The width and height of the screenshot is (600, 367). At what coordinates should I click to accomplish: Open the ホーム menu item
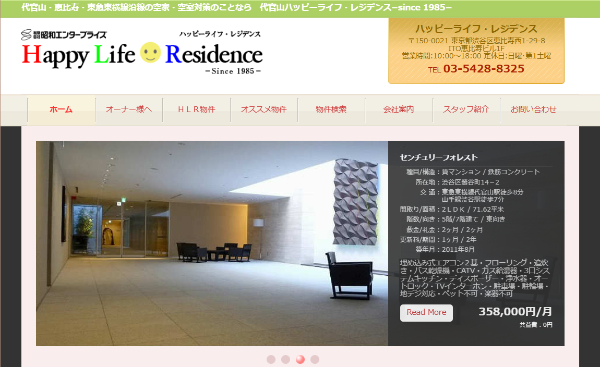click(61, 109)
